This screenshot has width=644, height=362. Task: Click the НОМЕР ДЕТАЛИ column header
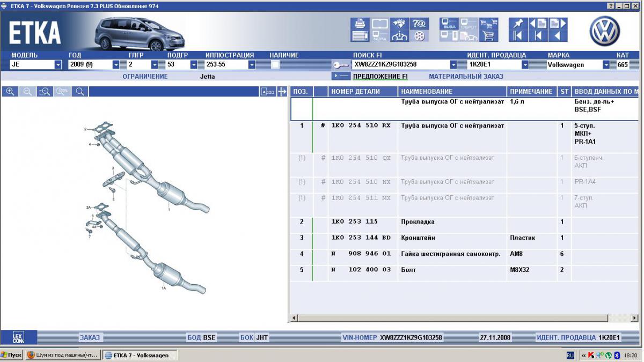(x=363, y=92)
